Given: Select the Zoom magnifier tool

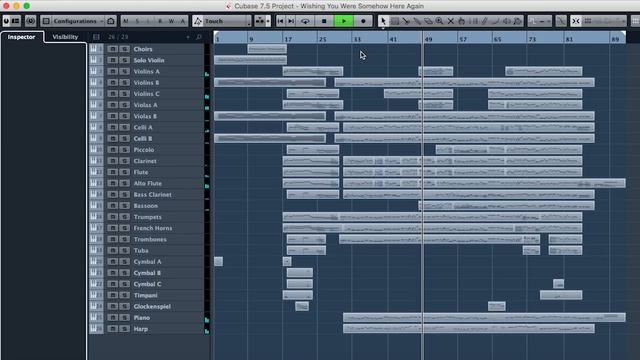Looking at the screenshot, I should click(x=439, y=21).
